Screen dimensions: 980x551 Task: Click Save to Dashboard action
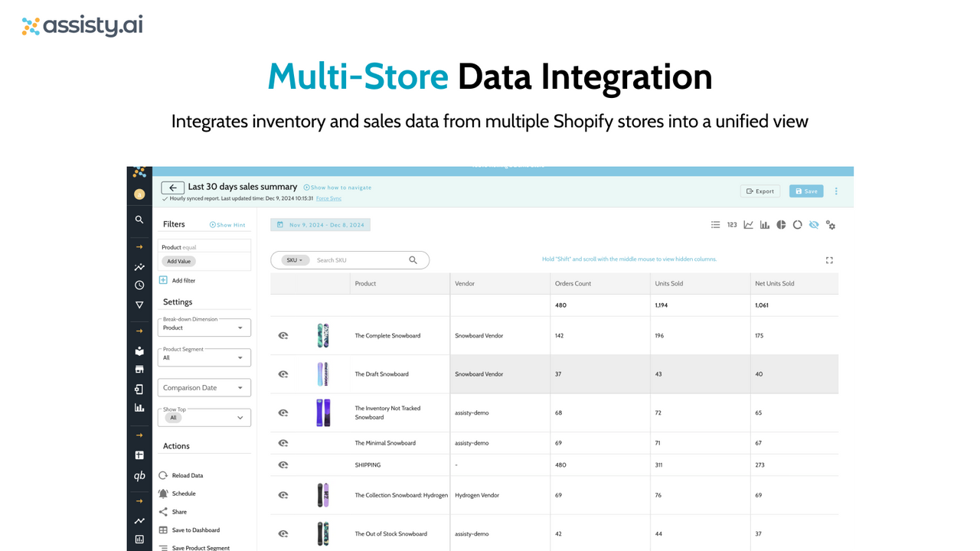(x=189, y=530)
